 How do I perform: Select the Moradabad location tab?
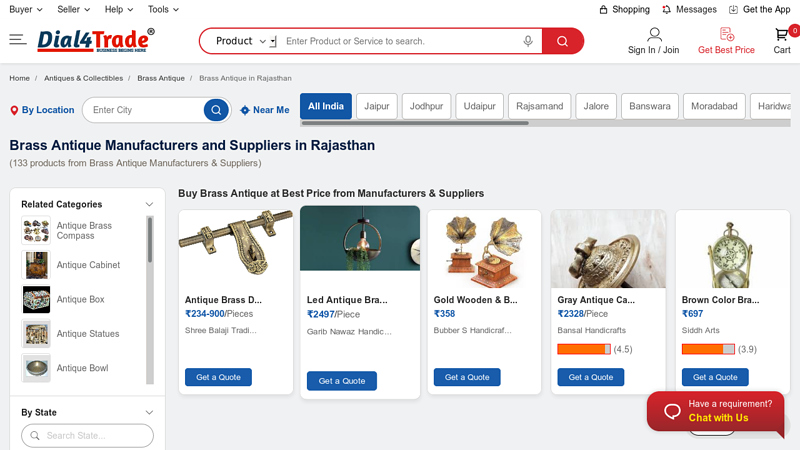point(714,106)
